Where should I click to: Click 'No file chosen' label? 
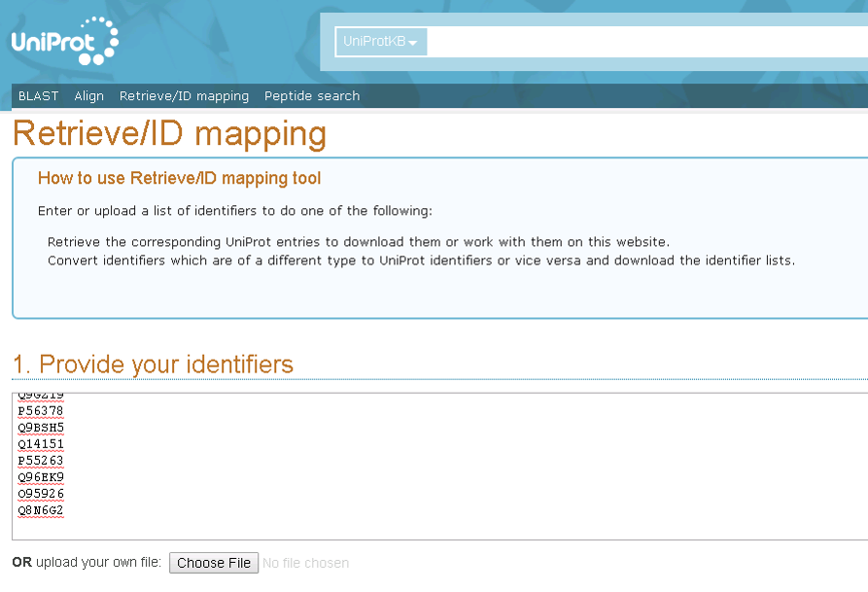coord(305,563)
